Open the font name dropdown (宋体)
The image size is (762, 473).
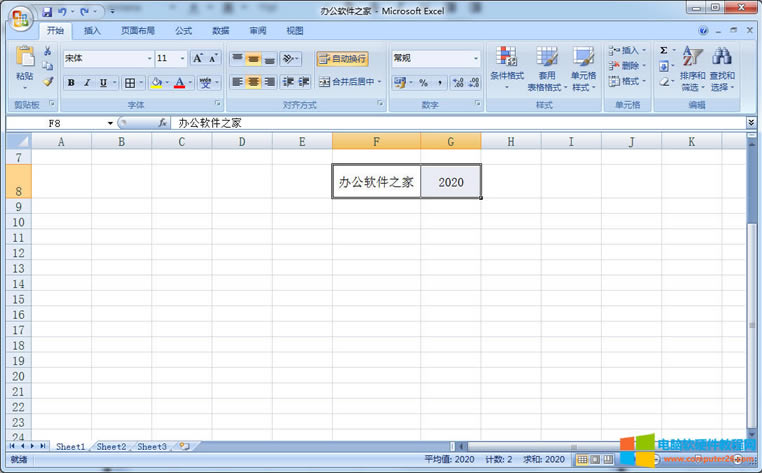coord(150,59)
